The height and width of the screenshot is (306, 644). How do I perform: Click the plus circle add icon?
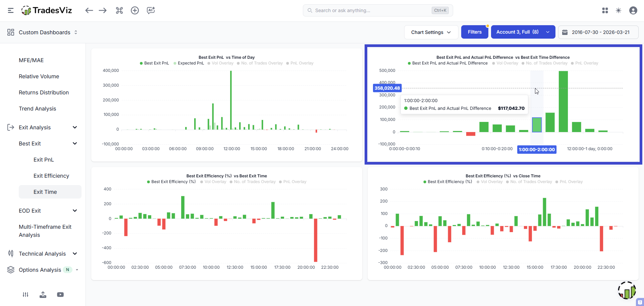135,10
